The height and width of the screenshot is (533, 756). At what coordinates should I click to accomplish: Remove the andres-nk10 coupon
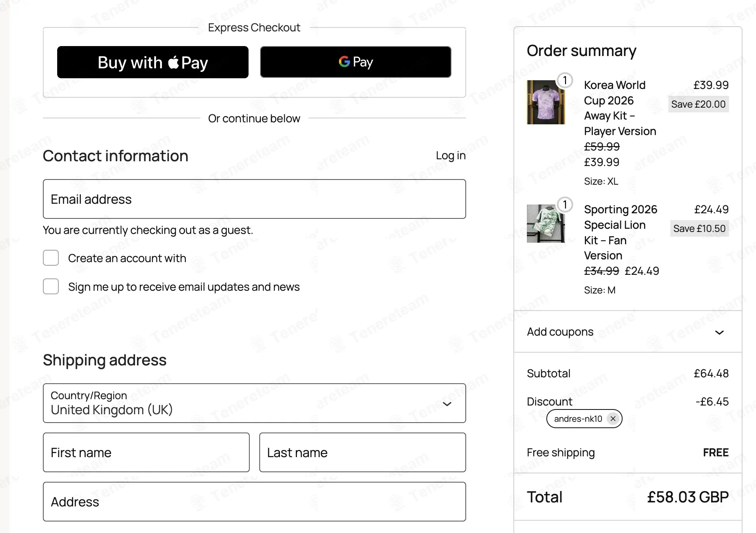point(613,419)
